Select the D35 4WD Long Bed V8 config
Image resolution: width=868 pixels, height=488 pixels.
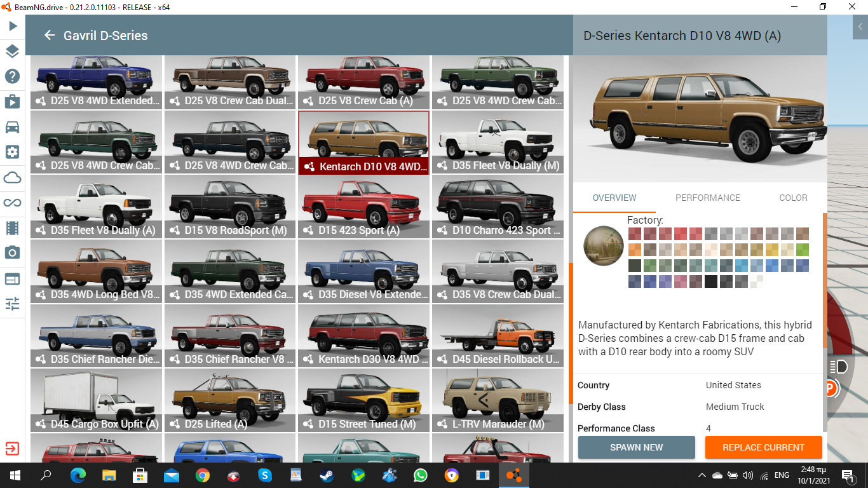click(95, 271)
